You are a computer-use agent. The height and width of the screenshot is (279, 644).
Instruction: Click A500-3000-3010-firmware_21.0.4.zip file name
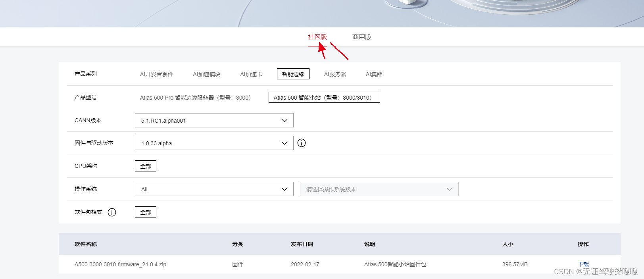[x=121, y=264]
